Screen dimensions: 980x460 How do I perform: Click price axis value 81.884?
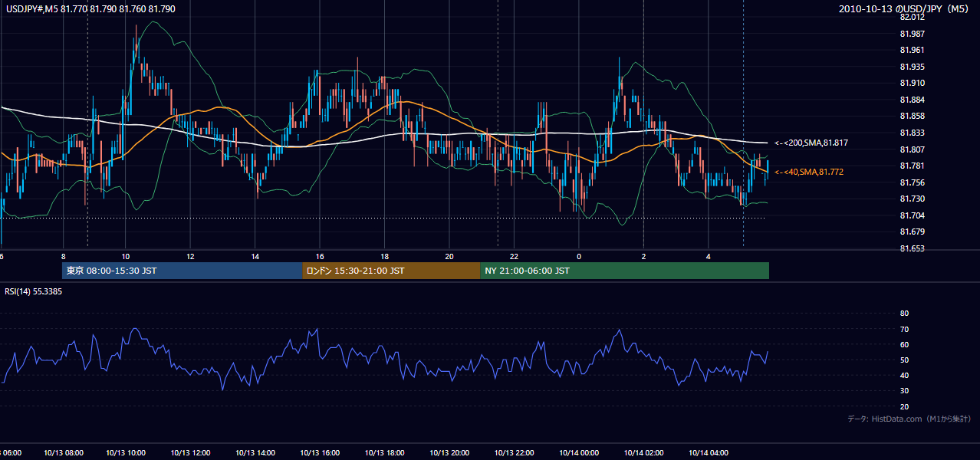click(x=911, y=100)
